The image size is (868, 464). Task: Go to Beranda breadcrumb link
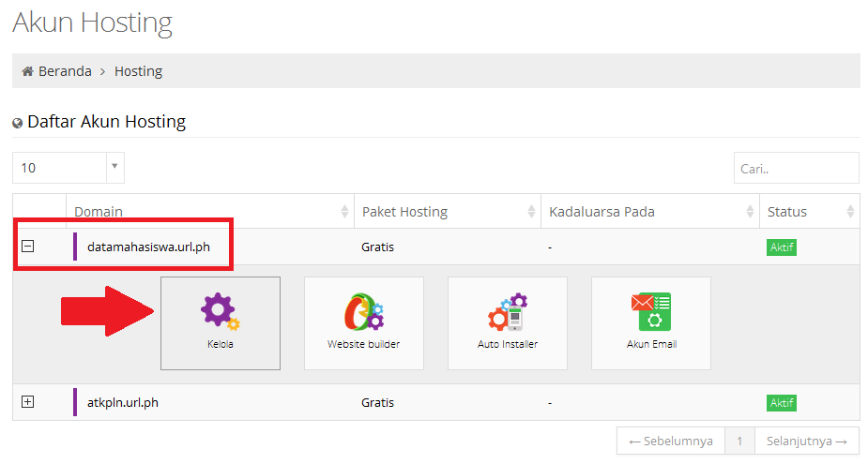(x=65, y=71)
